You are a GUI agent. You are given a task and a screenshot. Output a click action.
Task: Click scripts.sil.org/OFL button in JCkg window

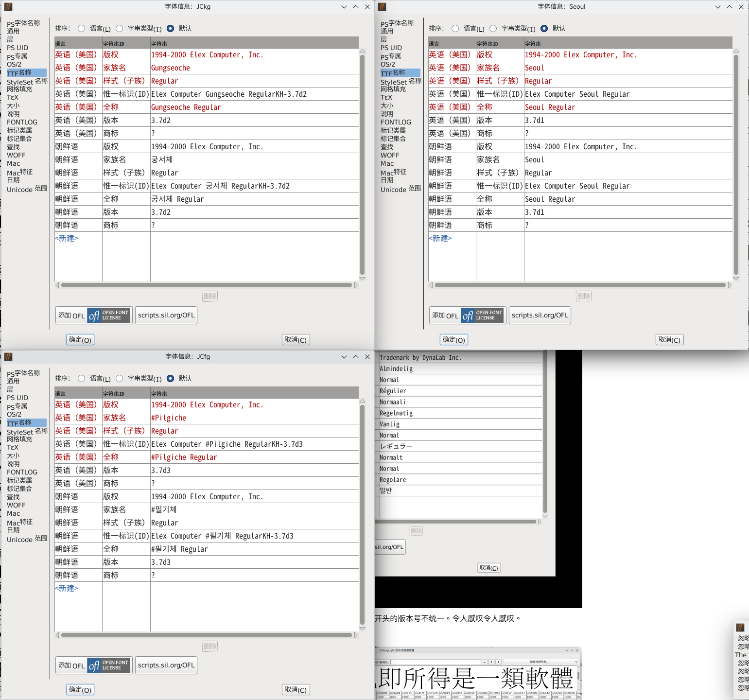pyautogui.click(x=166, y=315)
